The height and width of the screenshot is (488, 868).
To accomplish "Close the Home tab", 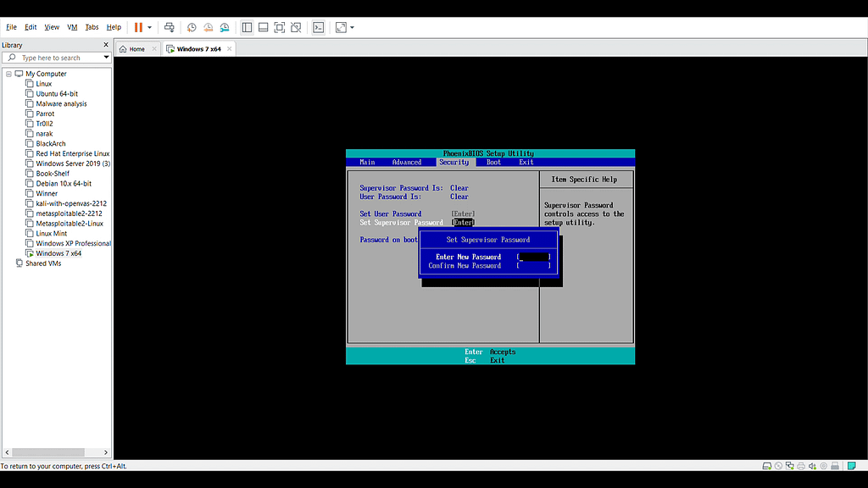I will (x=154, y=48).
